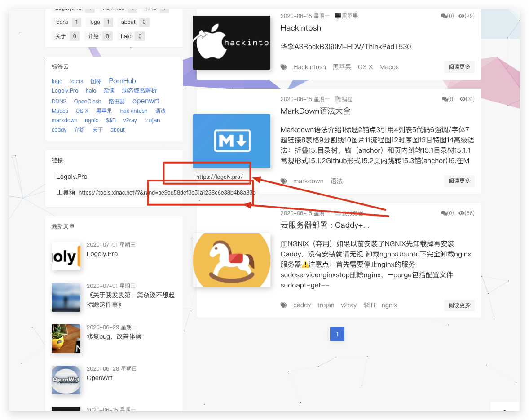Open recent post 修复bug，改善体验
The height and width of the screenshot is (420, 529).
coord(114,336)
